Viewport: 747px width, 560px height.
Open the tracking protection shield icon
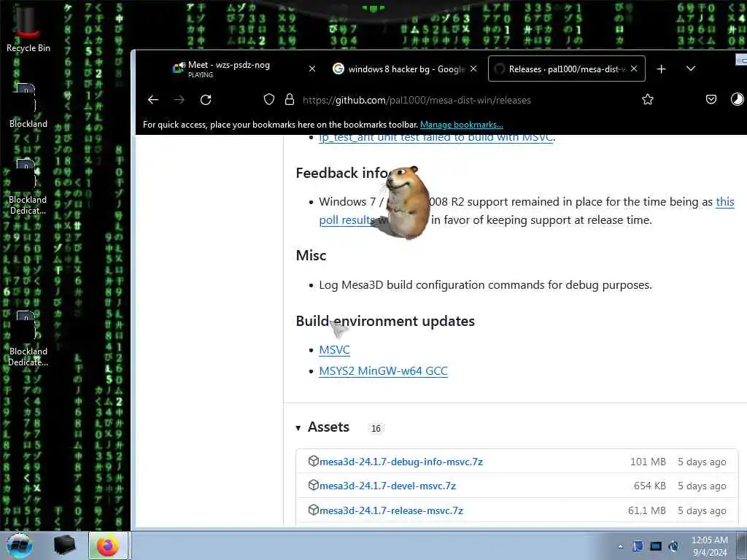[x=269, y=99]
